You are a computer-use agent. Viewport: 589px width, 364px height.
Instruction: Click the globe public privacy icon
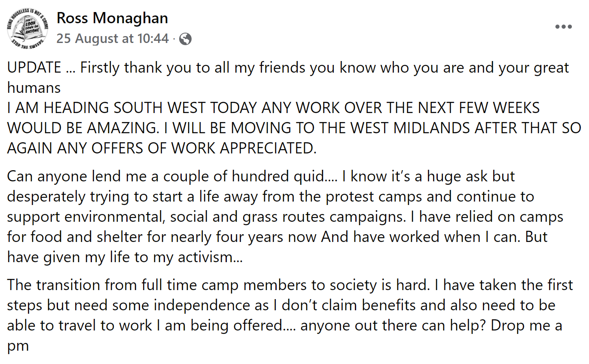[x=185, y=39]
